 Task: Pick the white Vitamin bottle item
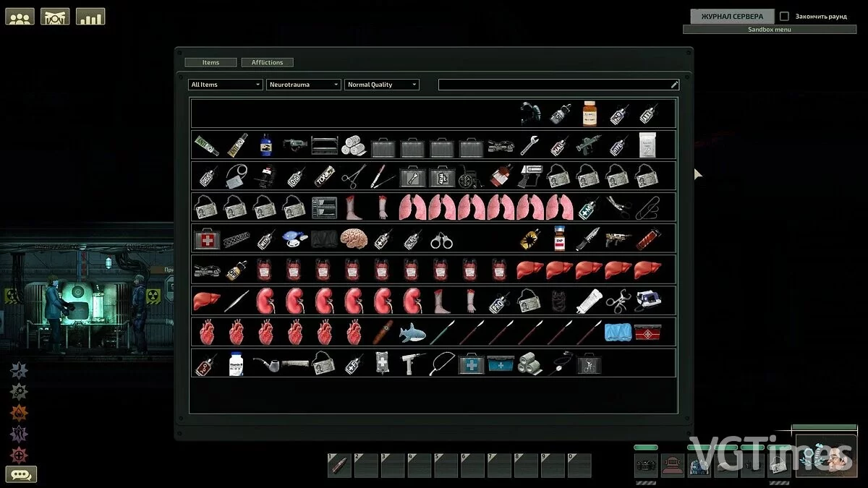coord(235,363)
